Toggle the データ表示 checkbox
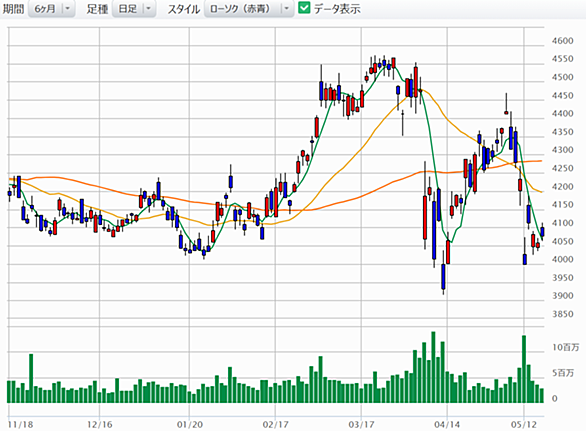Image resolution: width=586 pixels, height=431 pixels. [x=304, y=8]
